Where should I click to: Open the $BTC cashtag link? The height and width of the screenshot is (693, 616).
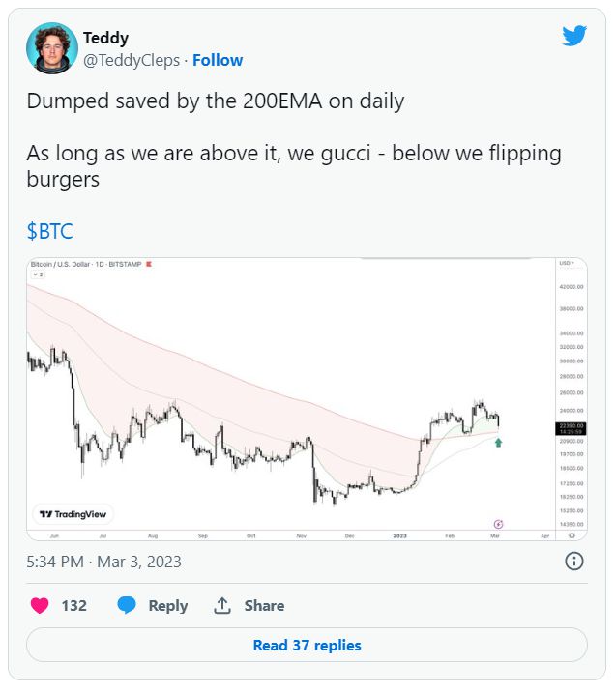click(50, 231)
